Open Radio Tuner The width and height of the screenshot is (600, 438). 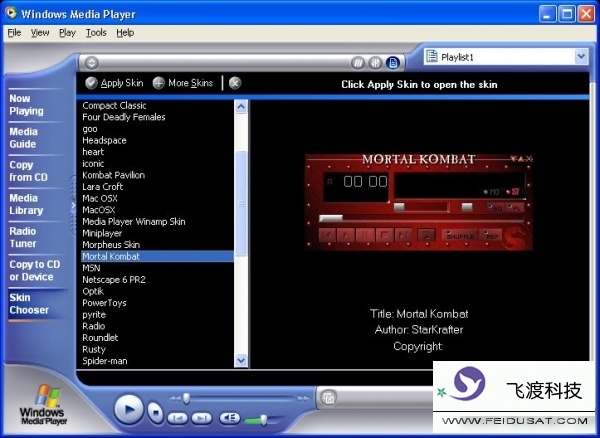click(x=23, y=237)
